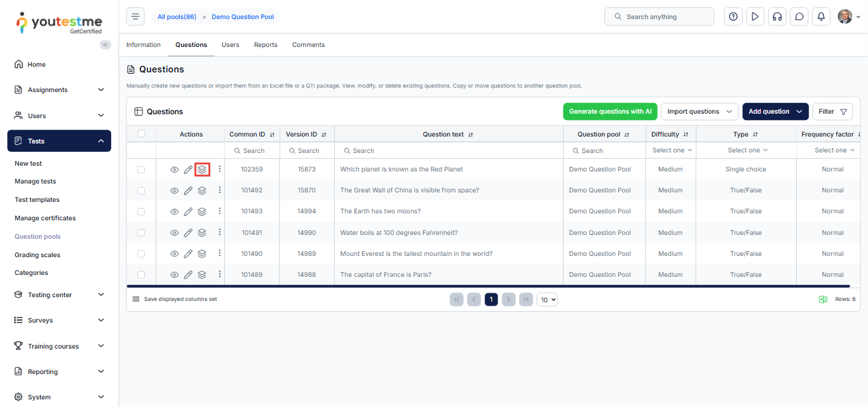This screenshot has height=407, width=868.
Task: Click the help question mark icon
Action: coord(733,17)
